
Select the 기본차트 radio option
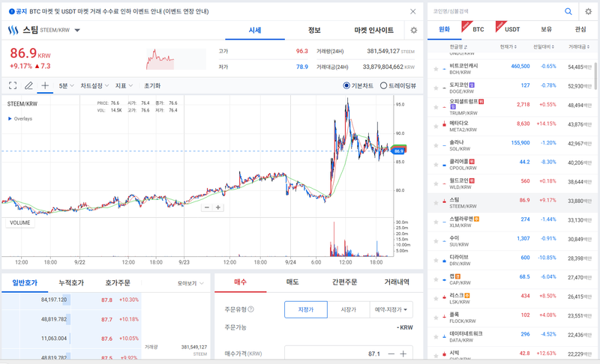pos(358,85)
